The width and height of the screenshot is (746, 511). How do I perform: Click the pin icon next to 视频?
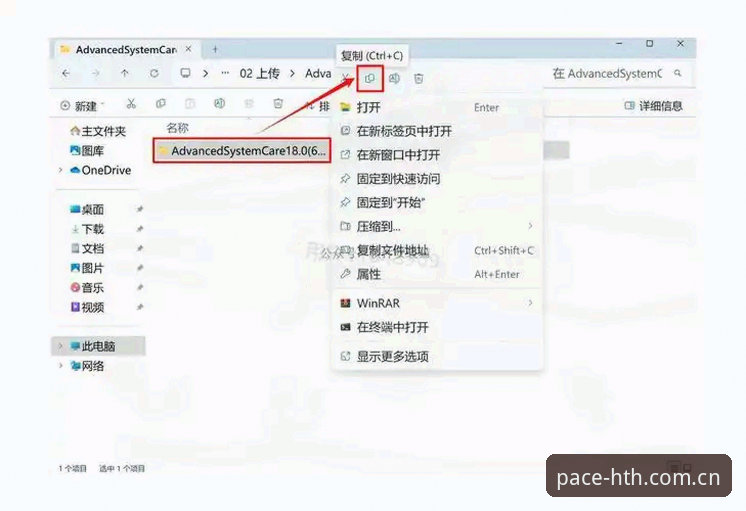pyautogui.click(x=140, y=307)
